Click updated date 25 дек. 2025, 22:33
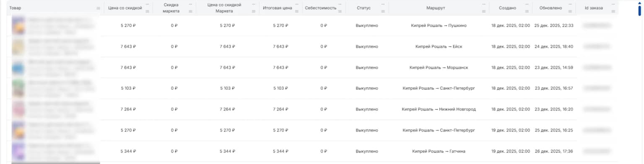Screen dimensions: 644x164 point(554,26)
